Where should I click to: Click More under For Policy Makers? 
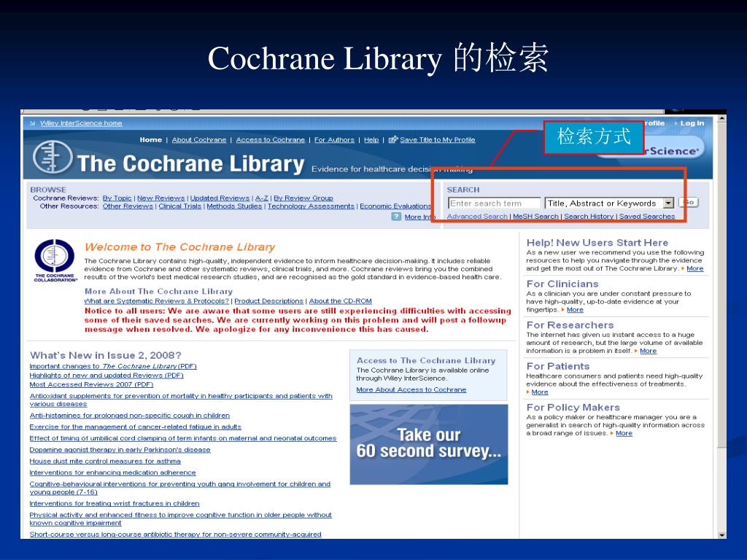point(624,433)
